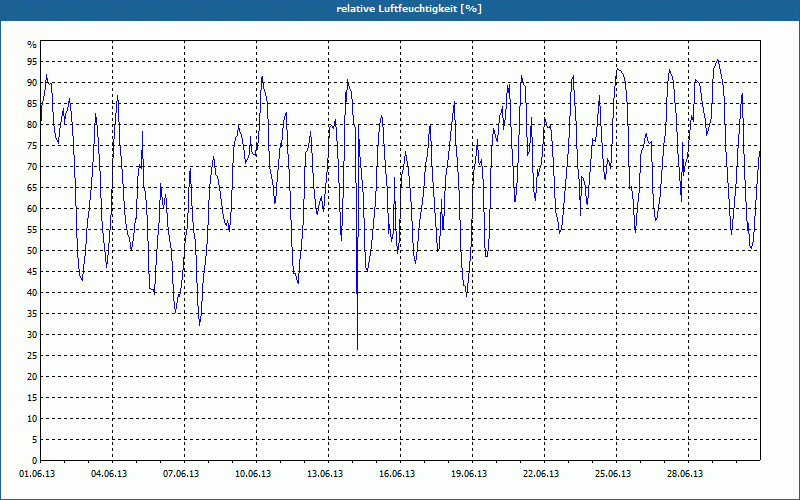Click the chart title 'relative Luftfeuchtigkeit [%]'

(409, 9)
